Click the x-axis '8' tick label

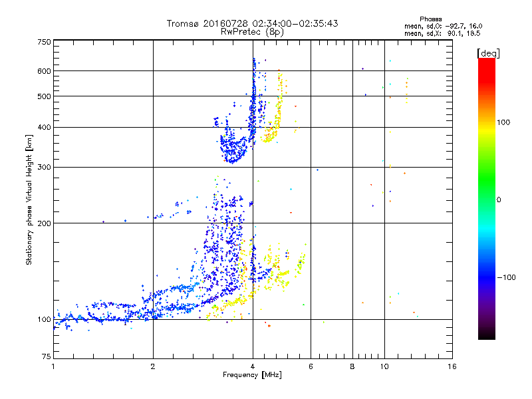coord(352,366)
